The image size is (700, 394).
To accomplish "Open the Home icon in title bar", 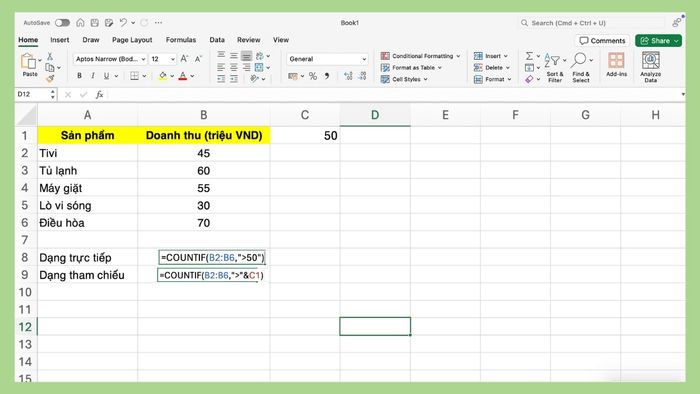I will (x=80, y=23).
